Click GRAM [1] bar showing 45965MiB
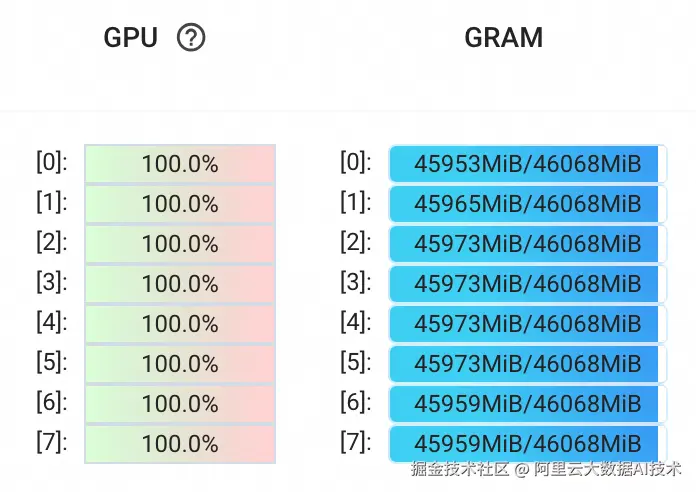The image size is (696, 492). click(527, 204)
